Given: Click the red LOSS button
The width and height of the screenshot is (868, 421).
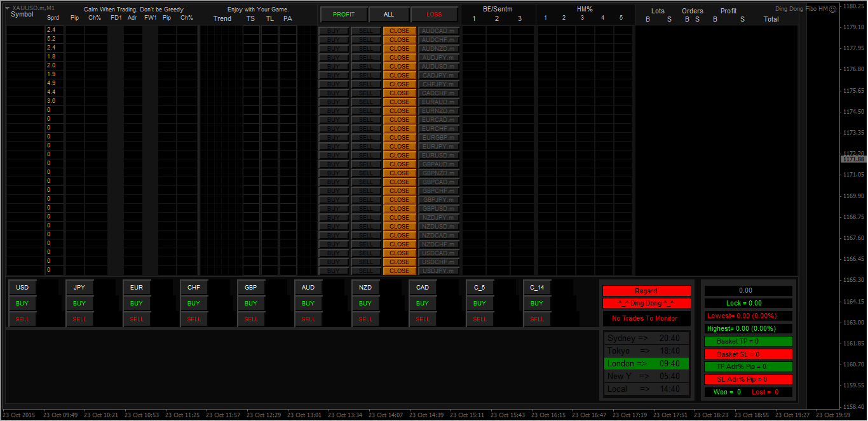Looking at the screenshot, I should pos(435,14).
